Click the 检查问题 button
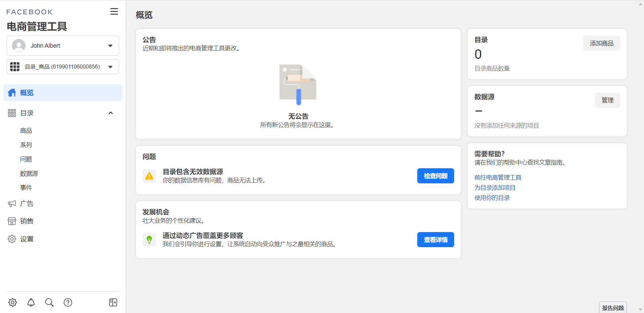Screen dimensions: 644x313 click(x=435, y=176)
